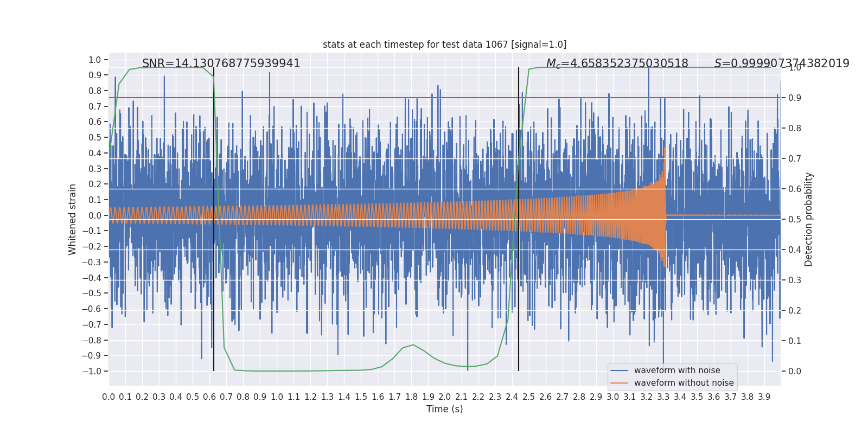Click the black vertical marker near 2.4 seconds

point(519,219)
